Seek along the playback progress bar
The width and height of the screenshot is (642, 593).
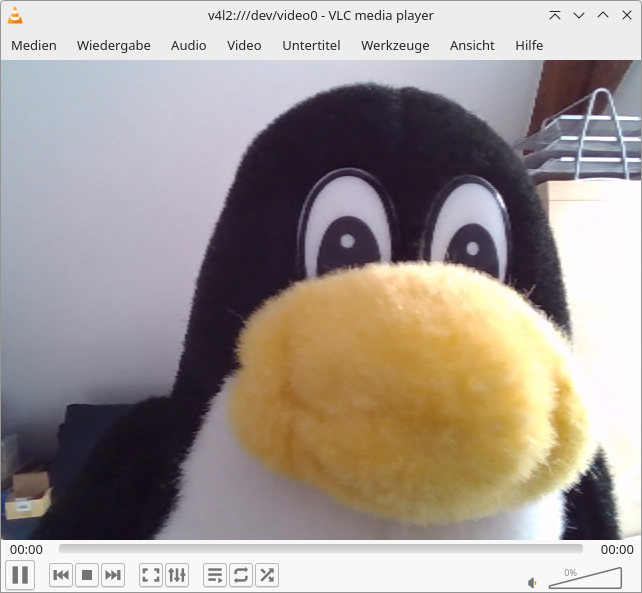tap(321, 549)
